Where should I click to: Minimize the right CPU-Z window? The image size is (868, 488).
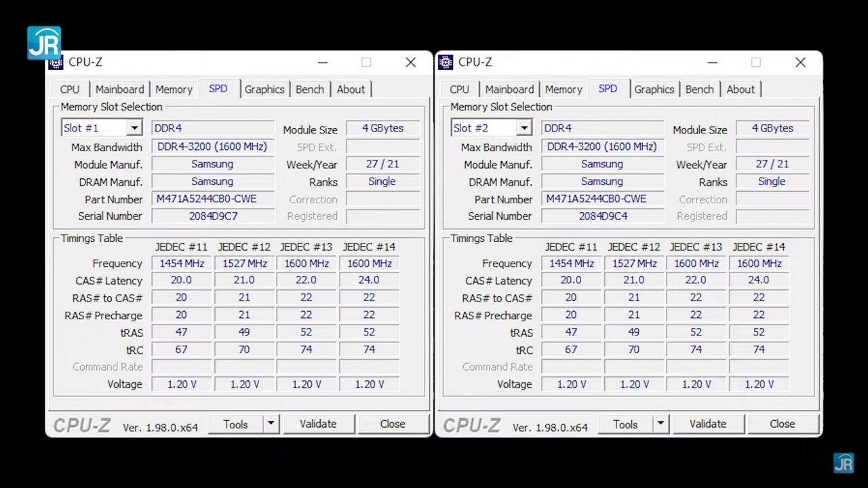[713, 62]
